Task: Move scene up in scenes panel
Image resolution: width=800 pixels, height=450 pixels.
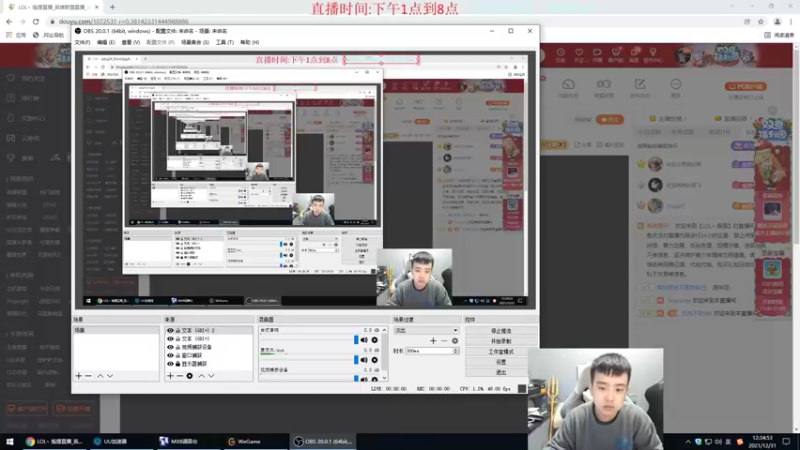Action: point(100,376)
